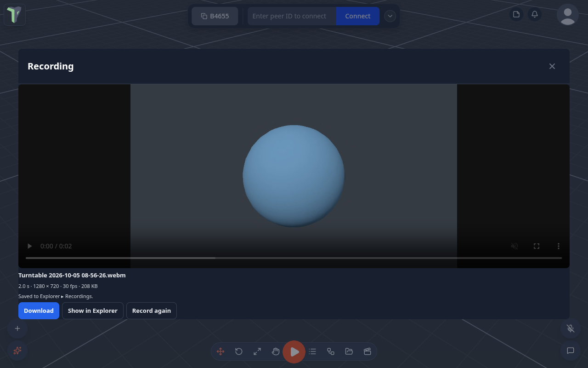This screenshot has height=368, width=588.
Task: Click the 0:00 / 0:02 time display
Action: point(56,246)
